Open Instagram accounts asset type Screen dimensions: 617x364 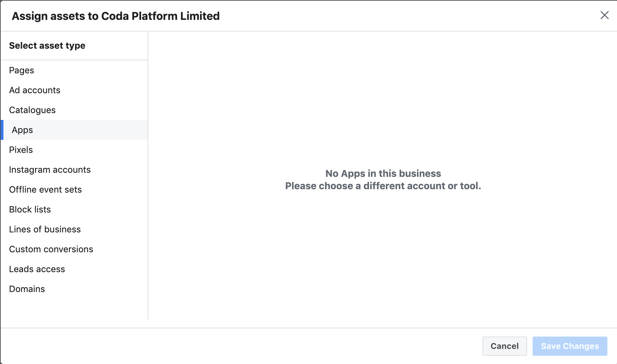point(74,170)
